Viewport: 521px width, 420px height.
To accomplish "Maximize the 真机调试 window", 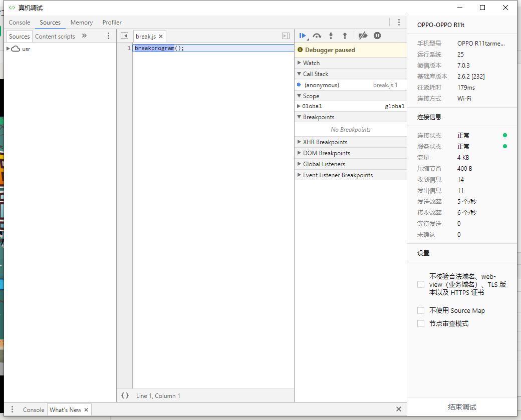I will click(482, 8).
